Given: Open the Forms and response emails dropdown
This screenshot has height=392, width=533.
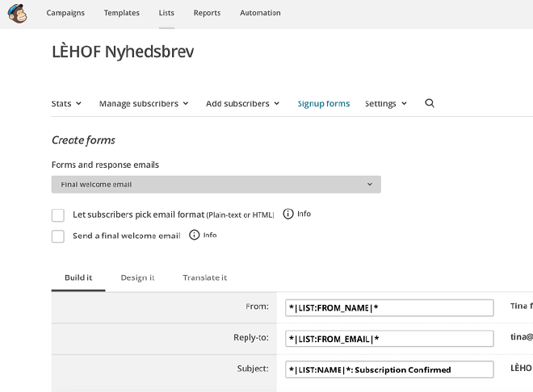Looking at the screenshot, I should (x=216, y=185).
